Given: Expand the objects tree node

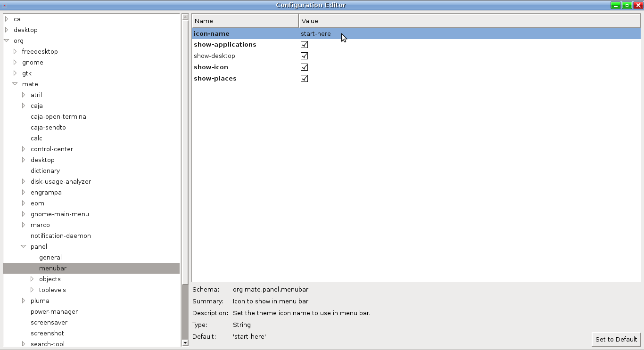Looking at the screenshot, I should (32, 279).
